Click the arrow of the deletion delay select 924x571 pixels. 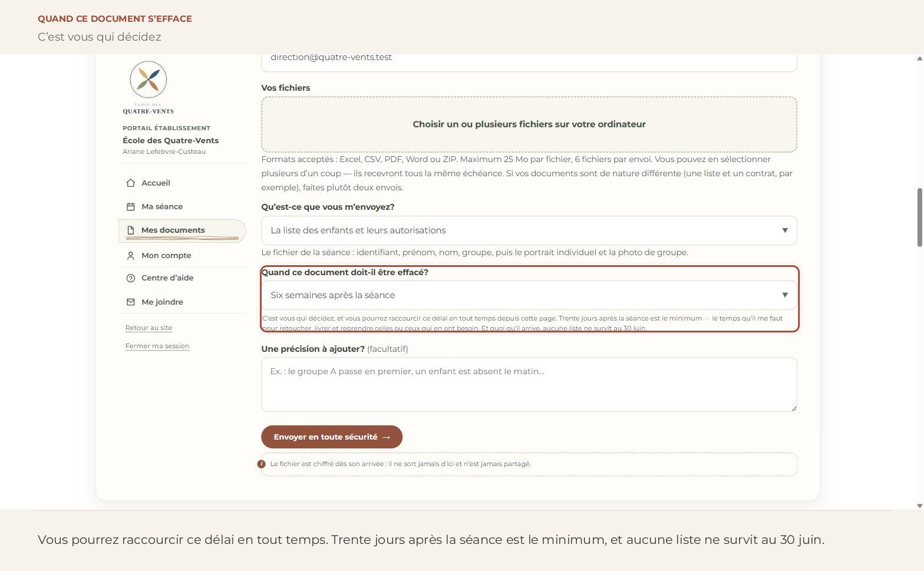pyautogui.click(x=785, y=295)
